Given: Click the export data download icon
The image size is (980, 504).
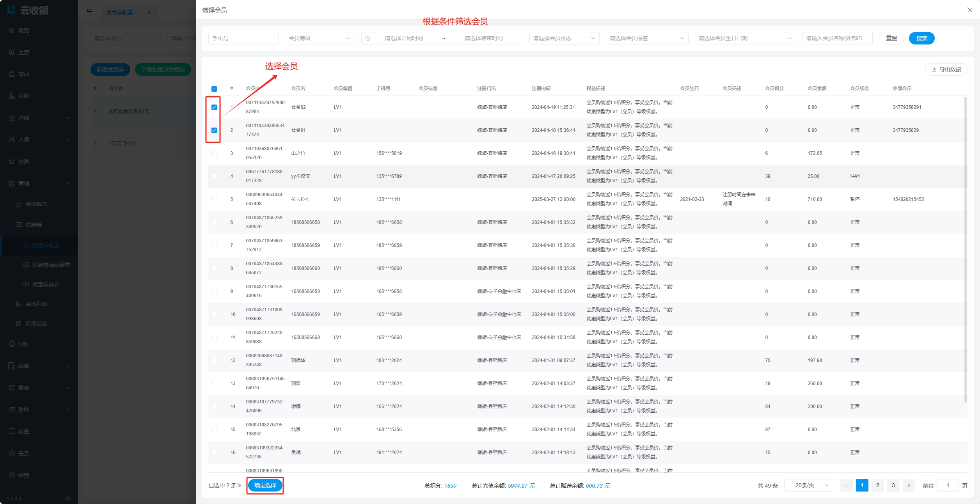Looking at the screenshot, I should (934, 69).
